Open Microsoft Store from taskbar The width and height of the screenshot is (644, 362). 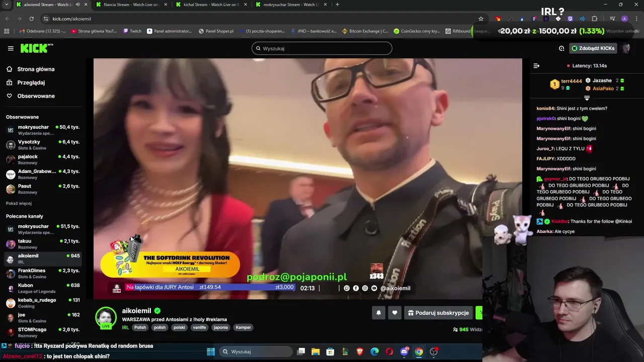(330, 351)
